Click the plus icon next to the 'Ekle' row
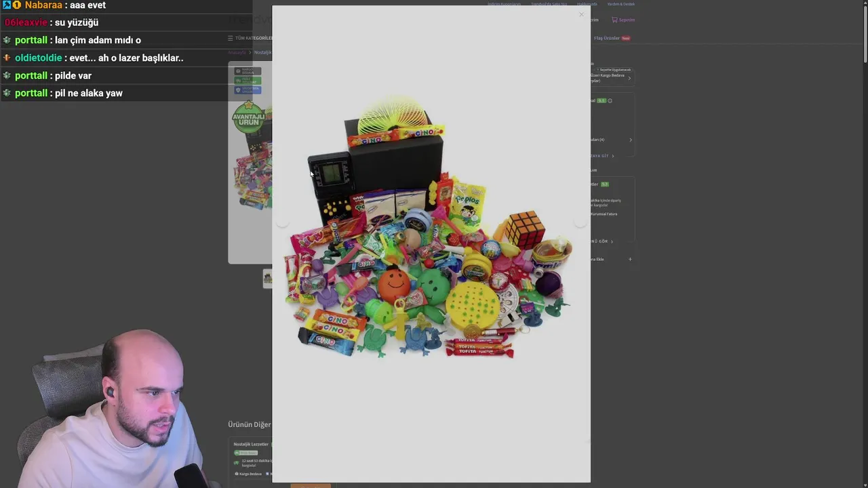Image resolution: width=868 pixels, height=488 pixels. click(x=630, y=259)
